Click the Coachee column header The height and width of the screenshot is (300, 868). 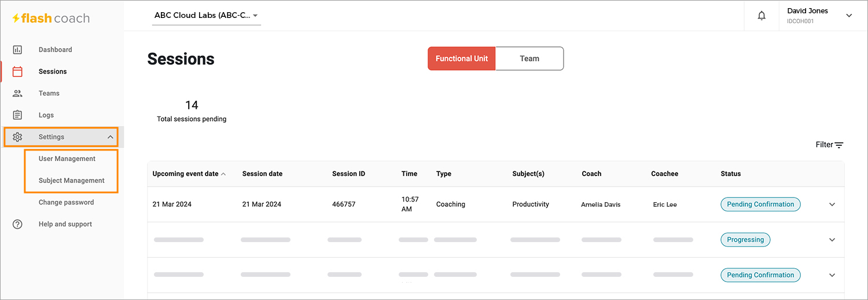pyautogui.click(x=664, y=174)
